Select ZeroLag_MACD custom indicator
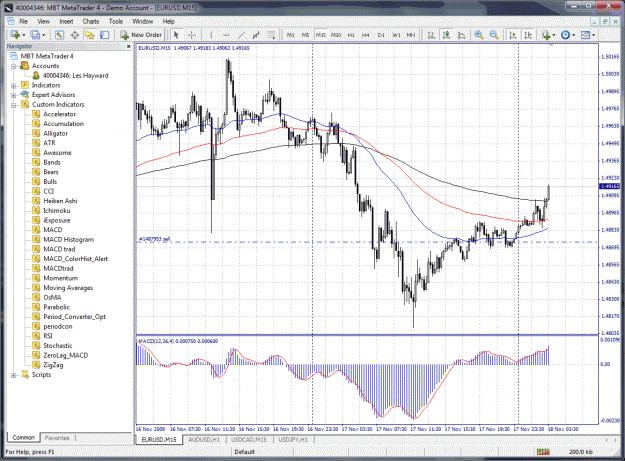This screenshot has width=625, height=461. tap(66, 355)
